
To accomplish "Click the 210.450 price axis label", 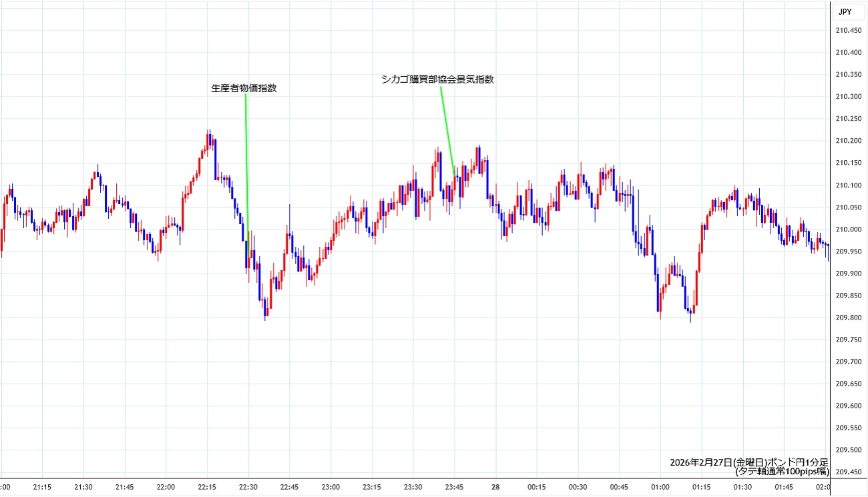I will click(848, 30).
